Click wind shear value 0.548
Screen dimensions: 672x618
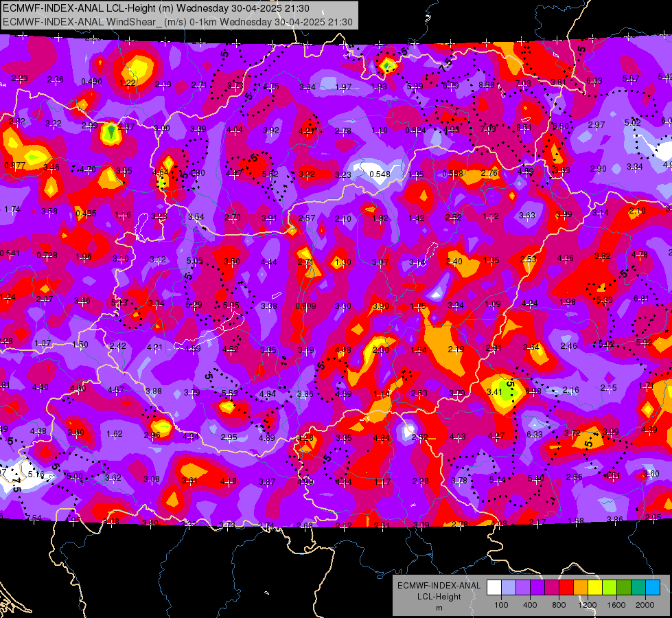pos(380,174)
